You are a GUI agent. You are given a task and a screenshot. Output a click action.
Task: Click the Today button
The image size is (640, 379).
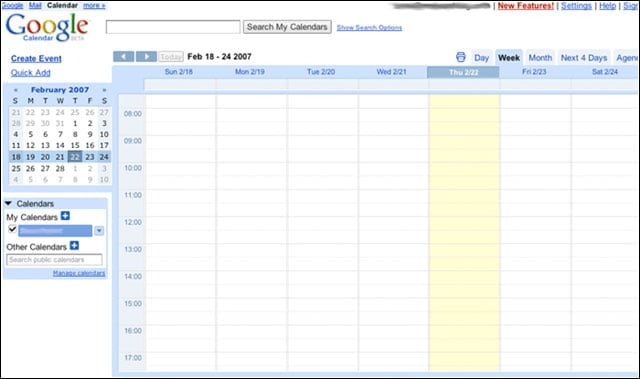point(171,57)
